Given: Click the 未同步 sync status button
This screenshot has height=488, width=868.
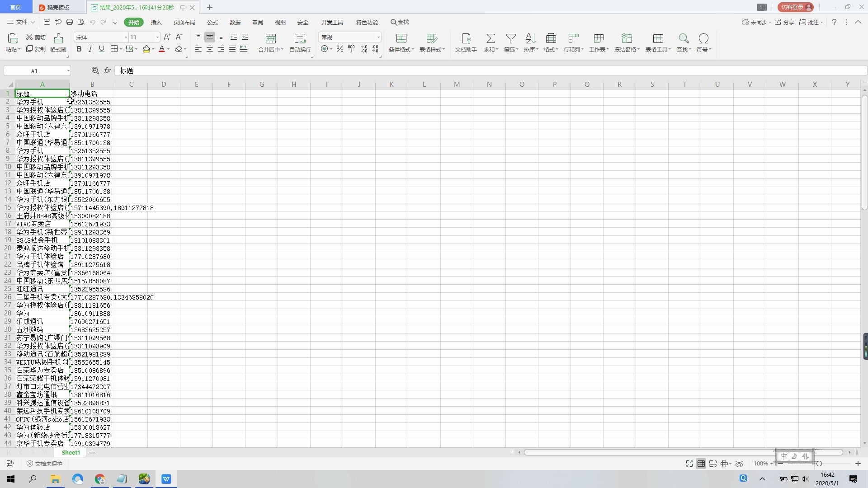Looking at the screenshot, I should (756, 22).
